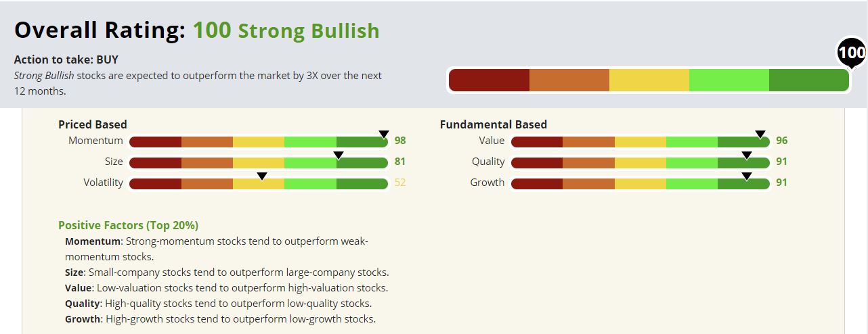Image resolution: width=868 pixels, height=334 pixels.
Task: Click the Value bar marker triangle
Action: pyautogui.click(x=760, y=135)
